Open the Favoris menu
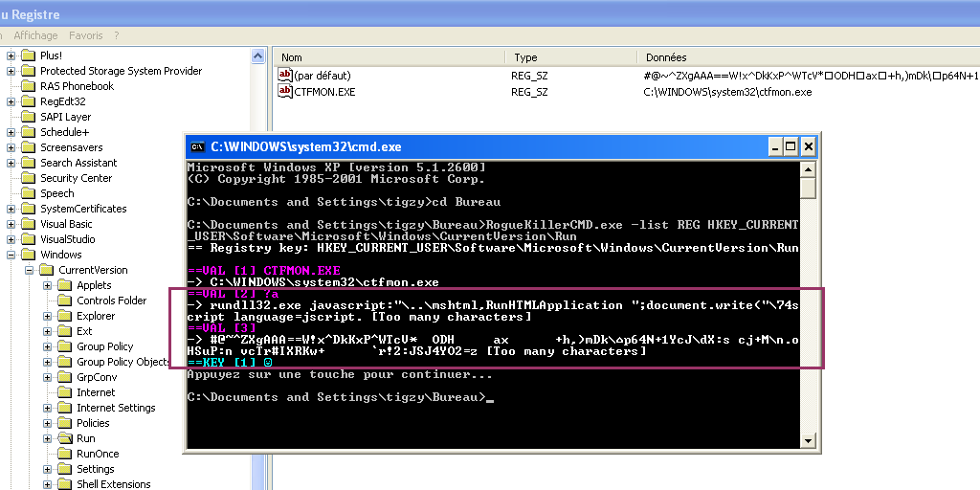The width and height of the screenshot is (980, 490). pyautogui.click(x=85, y=35)
